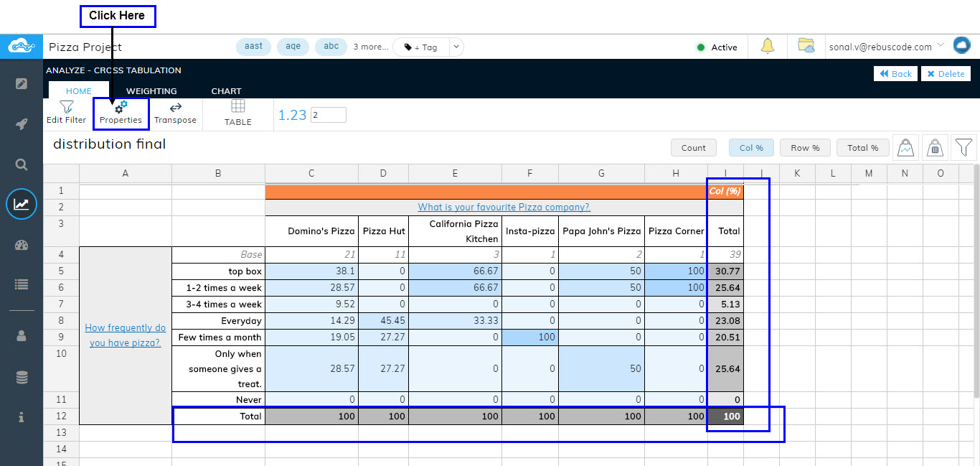Click the top box row label
This screenshot has height=466, width=980.
218,271
